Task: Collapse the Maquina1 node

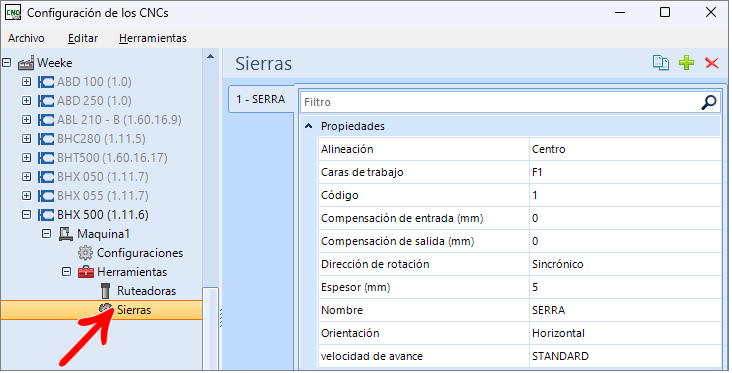Action: pyautogui.click(x=47, y=233)
